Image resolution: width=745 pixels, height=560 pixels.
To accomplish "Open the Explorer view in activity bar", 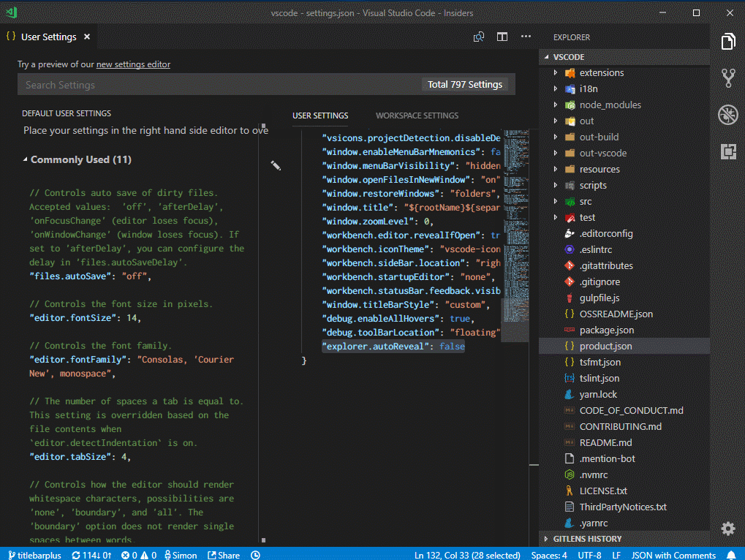I will (x=727, y=42).
